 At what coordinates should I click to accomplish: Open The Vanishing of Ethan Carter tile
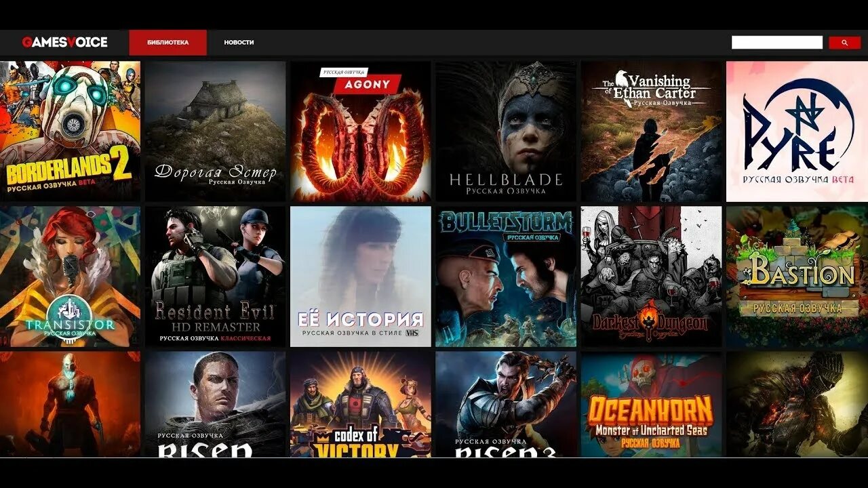[x=651, y=131]
